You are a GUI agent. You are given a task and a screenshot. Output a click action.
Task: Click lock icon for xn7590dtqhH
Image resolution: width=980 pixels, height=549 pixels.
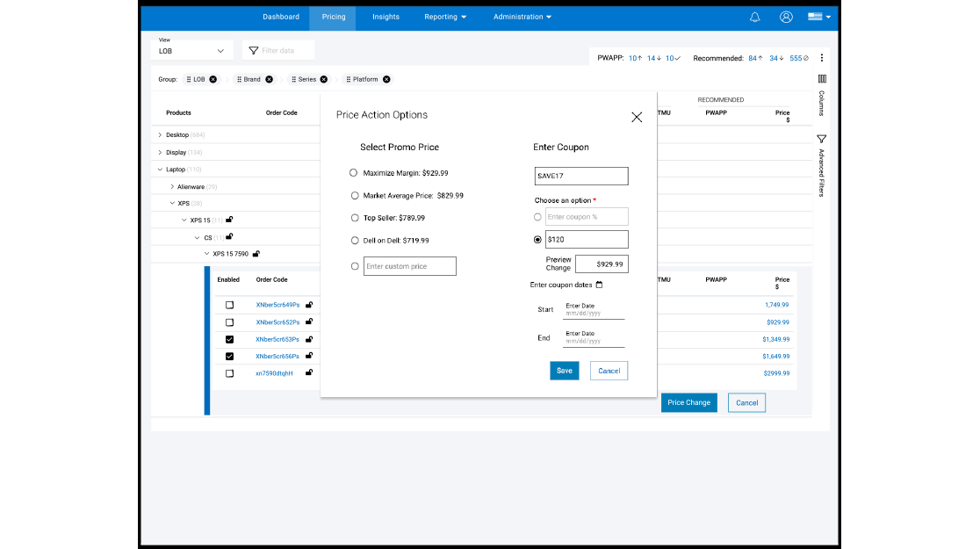[x=309, y=372]
